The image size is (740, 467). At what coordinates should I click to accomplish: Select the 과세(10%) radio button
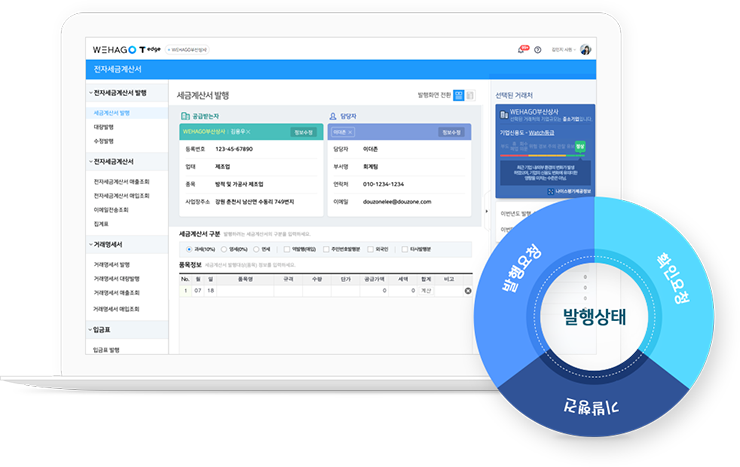pyautogui.click(x=189, y=249)
